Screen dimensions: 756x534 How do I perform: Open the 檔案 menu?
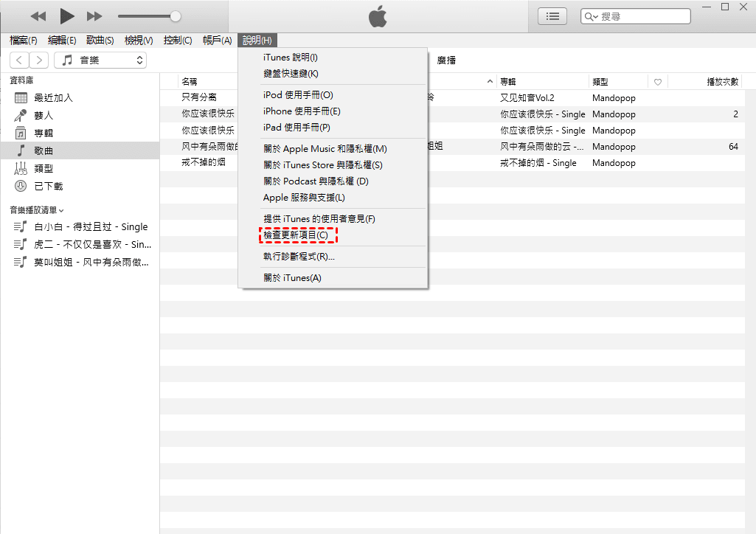point(23,41)
